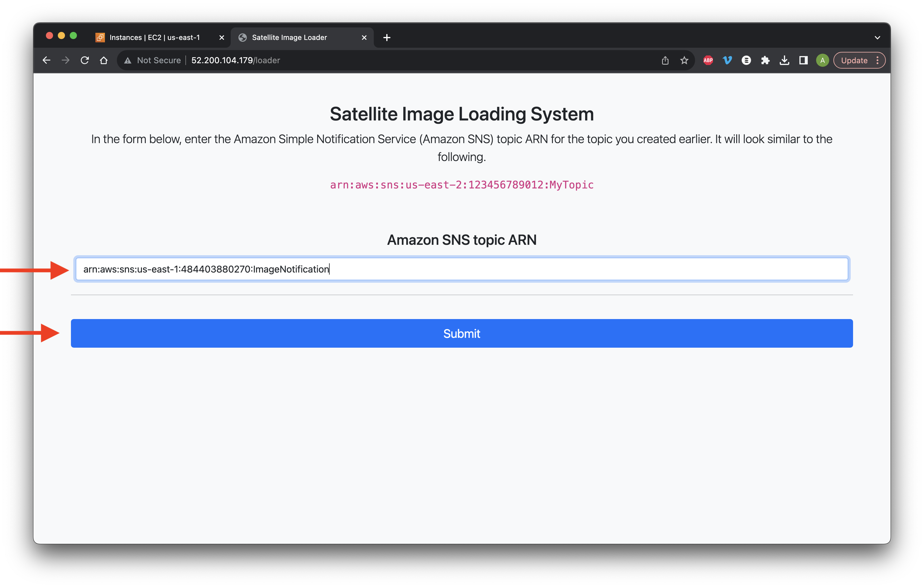The width and height of the screenshot is (924, 588).
Task: Click the browser forward arrow
Action: [66, 60]
